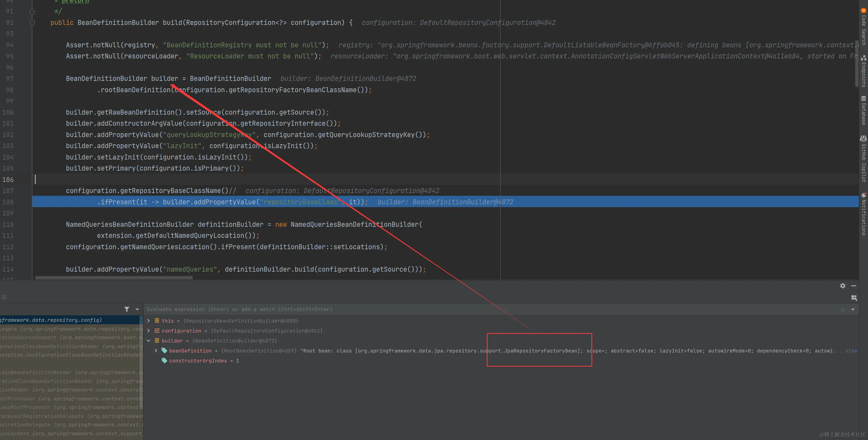
Task: Expand the beanDefinition node
Action: coord(156,351)
